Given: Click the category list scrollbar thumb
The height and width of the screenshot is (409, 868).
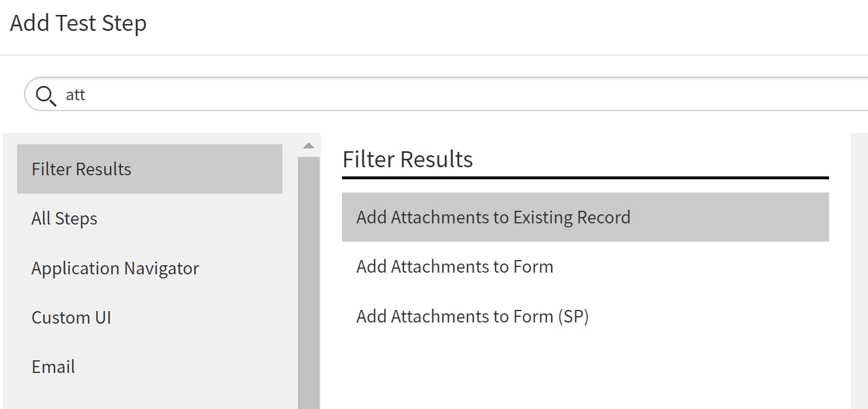Looking at the screenshot, I should point(309,282).
